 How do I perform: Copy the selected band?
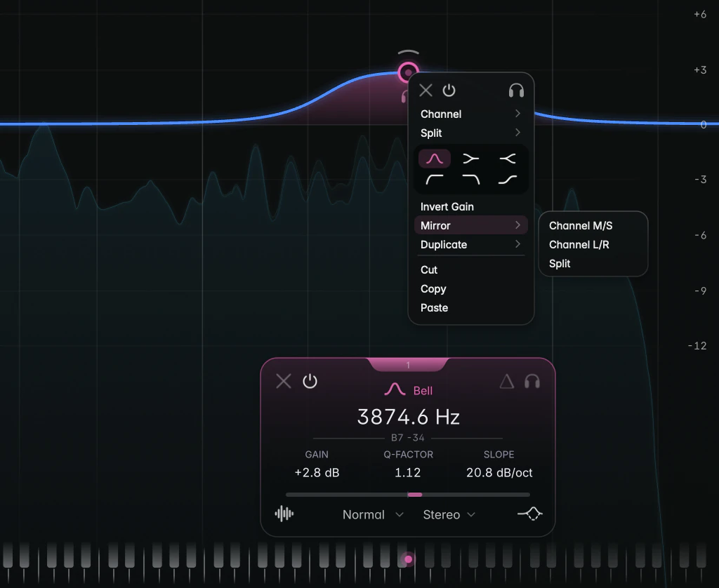[471, 288]
